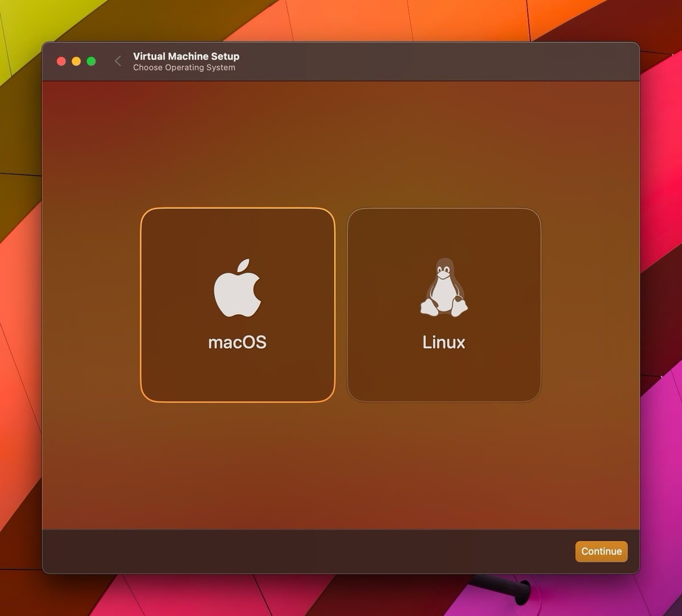
Task: Enter full screen with the green button
Action: pos(91,61)
